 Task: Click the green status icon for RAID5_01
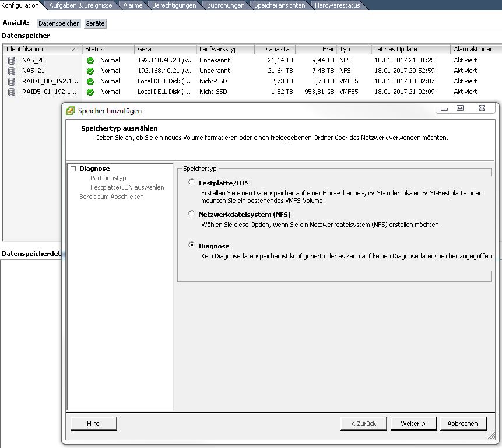point(90,92)
